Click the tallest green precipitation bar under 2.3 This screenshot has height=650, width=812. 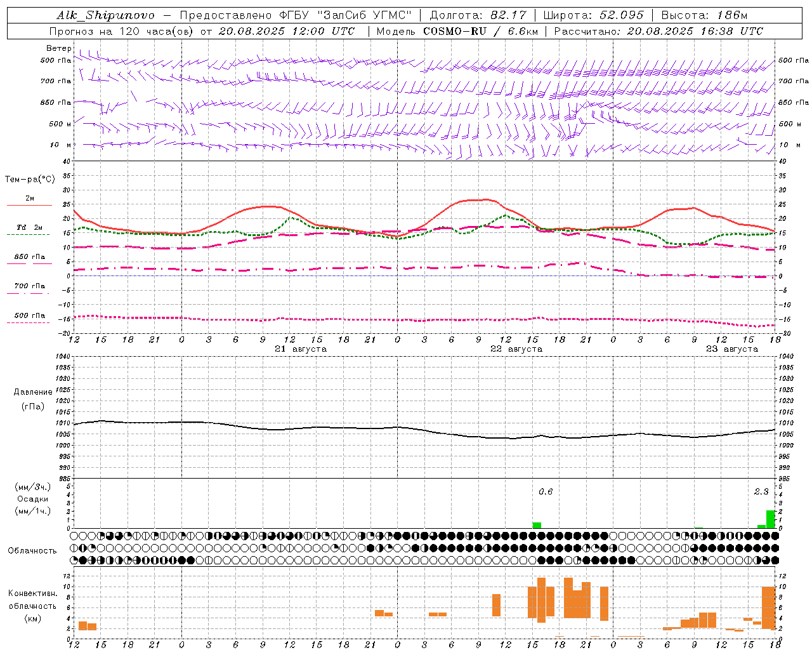pyautogui.click(x=771, y=519)
